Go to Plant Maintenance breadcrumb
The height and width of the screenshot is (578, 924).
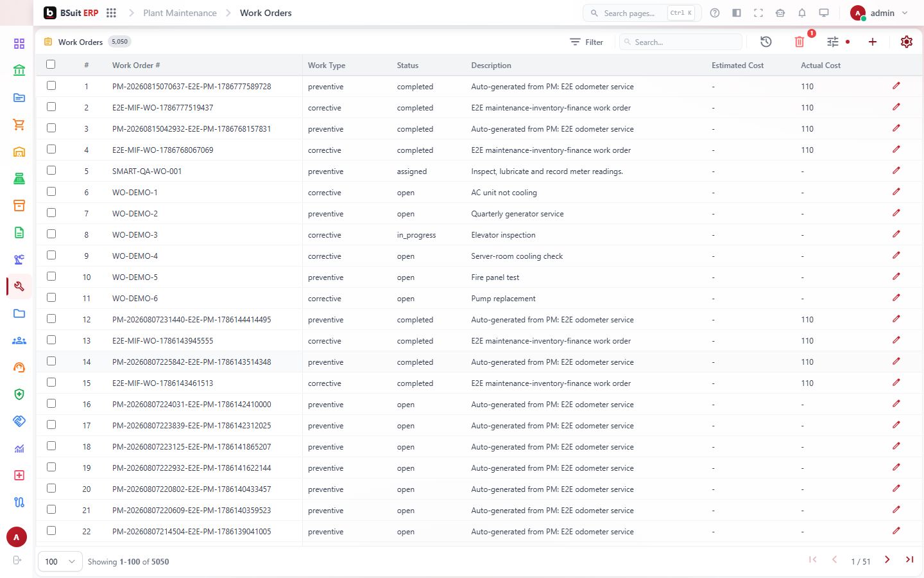point(180,13)
